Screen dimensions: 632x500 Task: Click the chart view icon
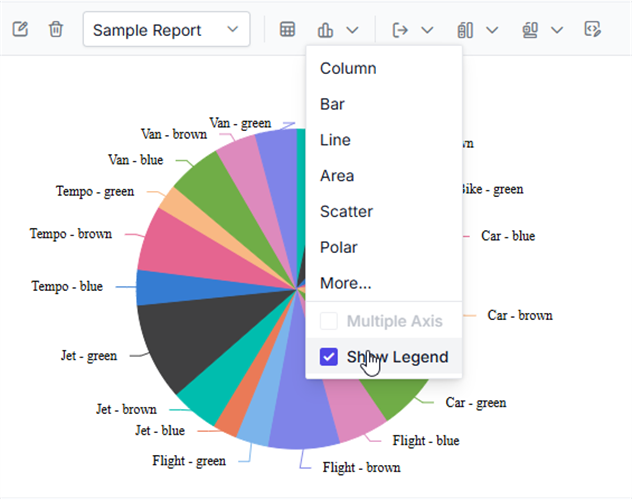click(325, 30)
